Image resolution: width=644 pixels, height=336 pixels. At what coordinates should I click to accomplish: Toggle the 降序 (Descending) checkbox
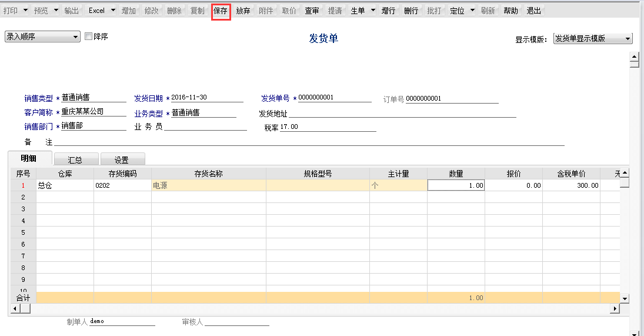(x=89, y=36)
